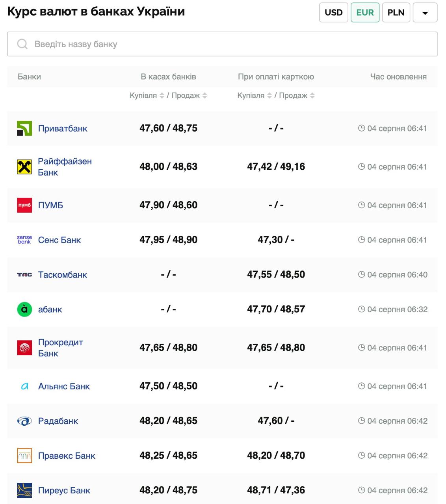The image size is (446, 504).
Task: Open the additional currencies dropdown arrow
Action: click(x=425, y=13)
